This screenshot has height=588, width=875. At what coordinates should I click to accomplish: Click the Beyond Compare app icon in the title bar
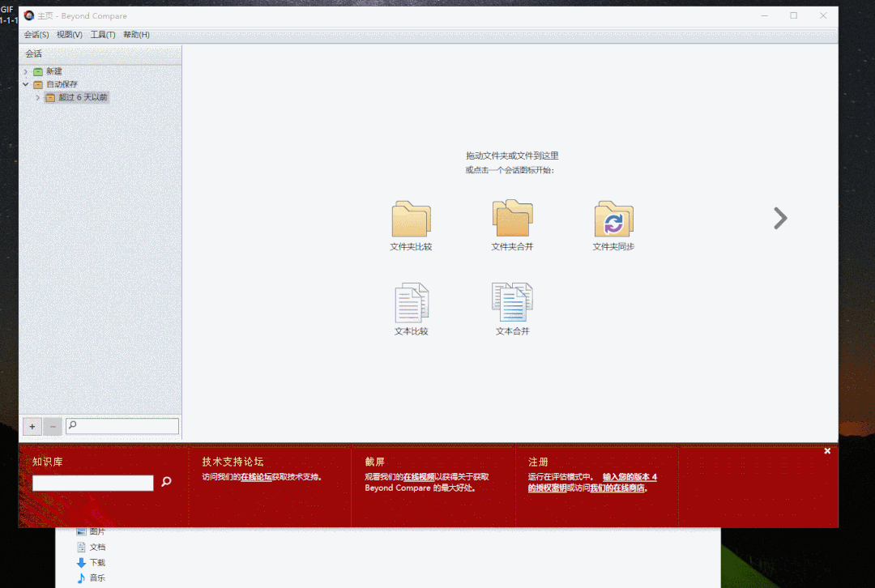[29, 15]
